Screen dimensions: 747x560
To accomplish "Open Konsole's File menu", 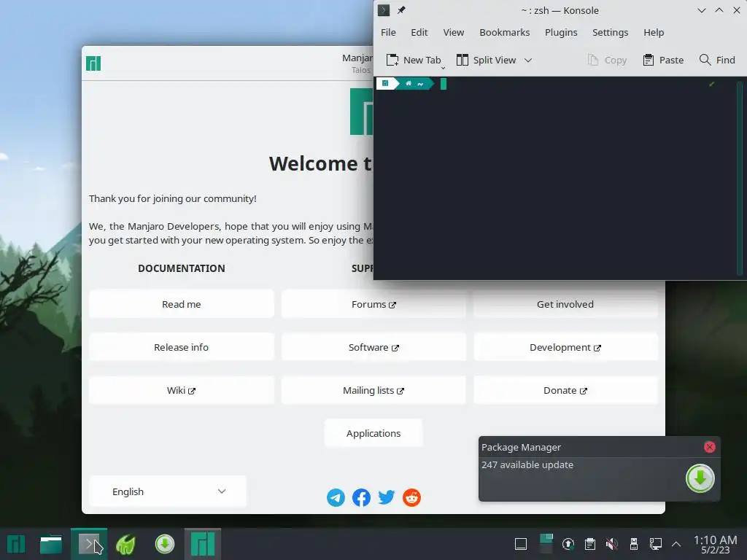I will click(388, 32).
